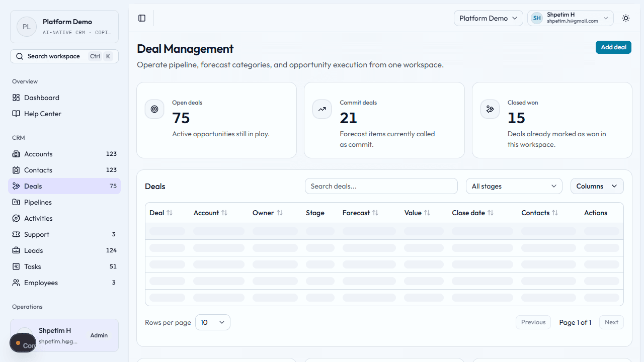This screenshot has width=644, height=362.
Task: Open the chat widget bubble
Action: pos(23,343)
